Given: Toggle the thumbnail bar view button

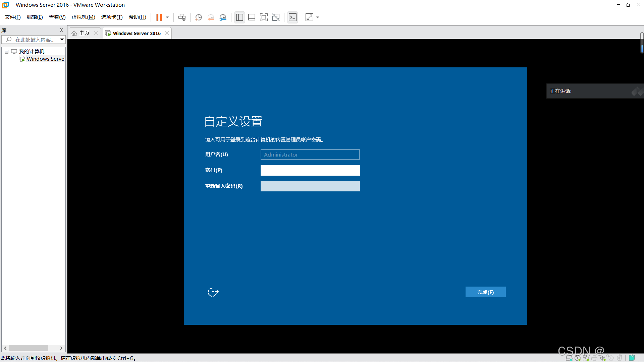Looking at the screenshot, I should (x=252, y=17).
